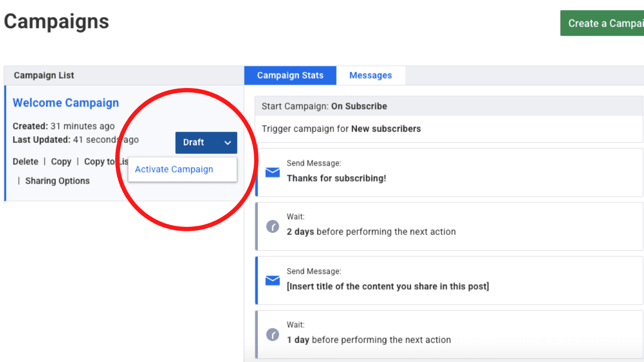Click the Trigger campaign for New subscribers text
This screenshot has height=362, width=644.
point(341,129)
